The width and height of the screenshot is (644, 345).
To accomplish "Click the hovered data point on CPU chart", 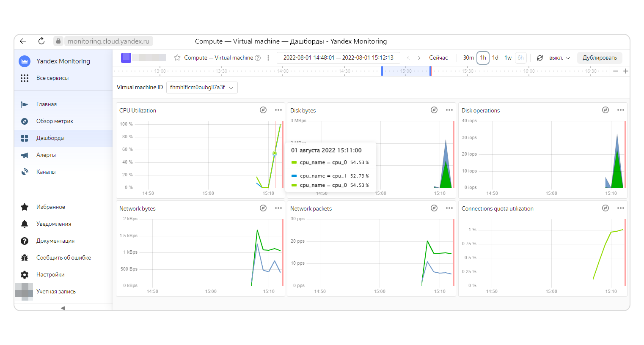I will [275, 153].
